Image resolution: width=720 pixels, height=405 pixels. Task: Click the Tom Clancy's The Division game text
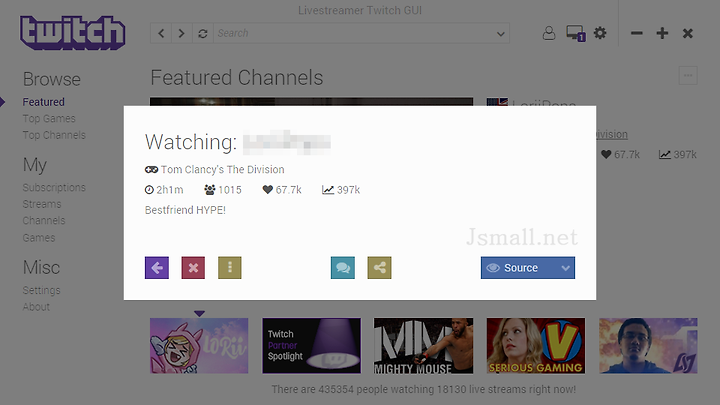pos(223,169)
